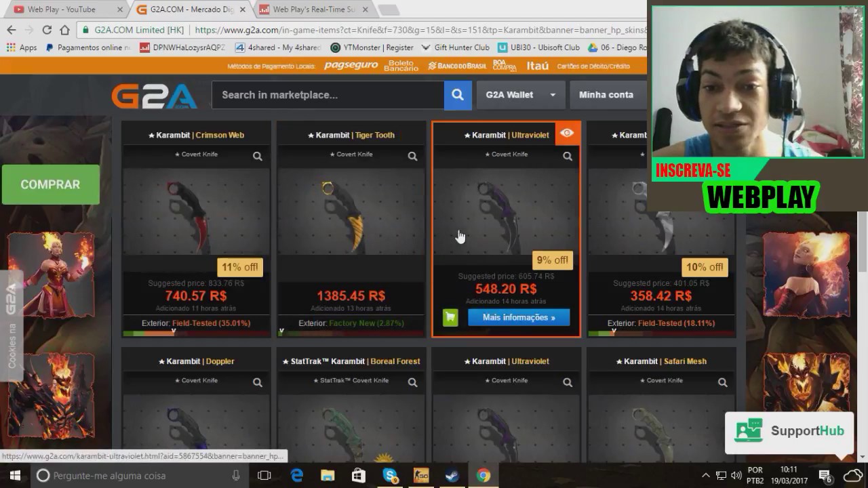Open the Gift Hunter Club bookmark
868x488 pixels.
click(455, 47)
